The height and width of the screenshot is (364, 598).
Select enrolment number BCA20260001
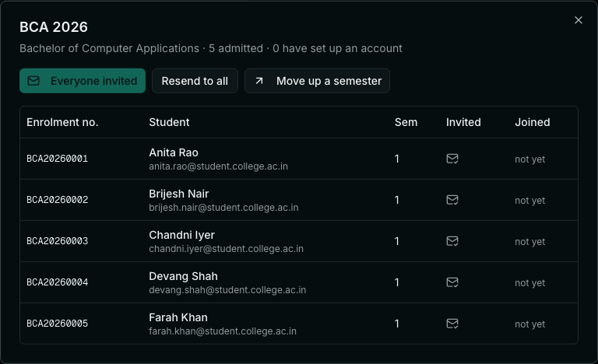57,159
